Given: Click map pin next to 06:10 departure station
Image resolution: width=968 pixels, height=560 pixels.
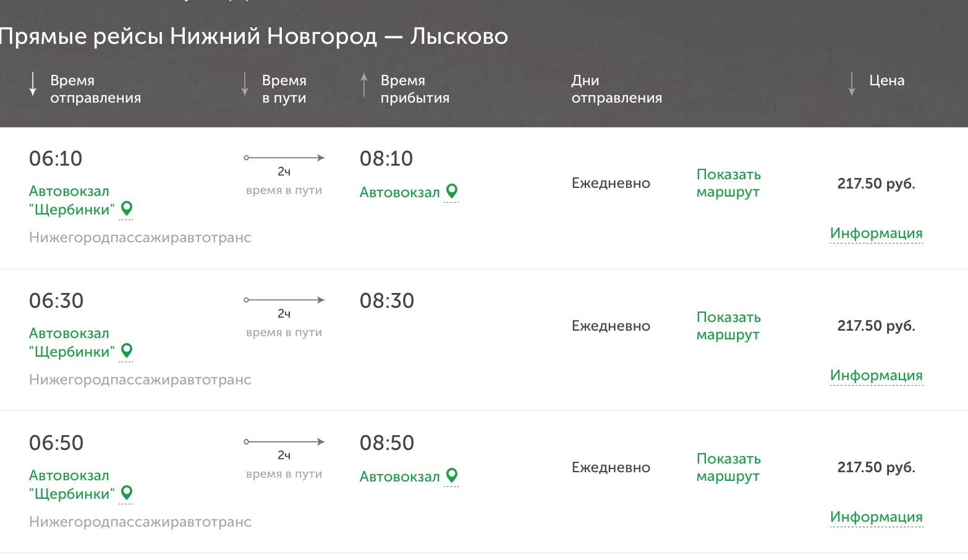Looking at the screenshot, I should (127, 208).
